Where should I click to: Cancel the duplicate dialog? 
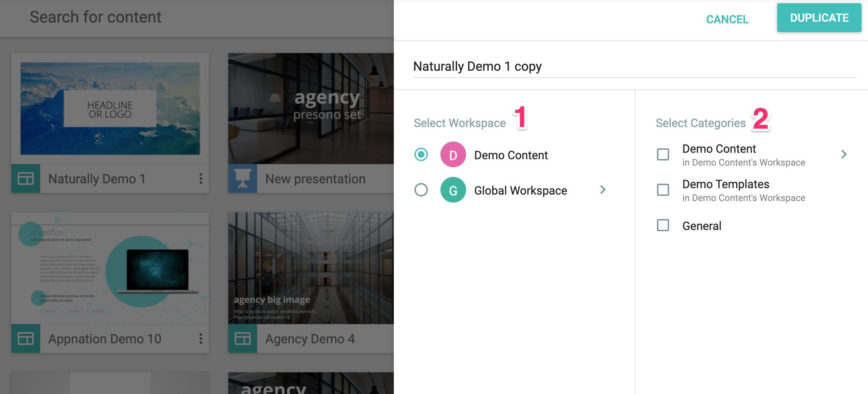[727, 19]
